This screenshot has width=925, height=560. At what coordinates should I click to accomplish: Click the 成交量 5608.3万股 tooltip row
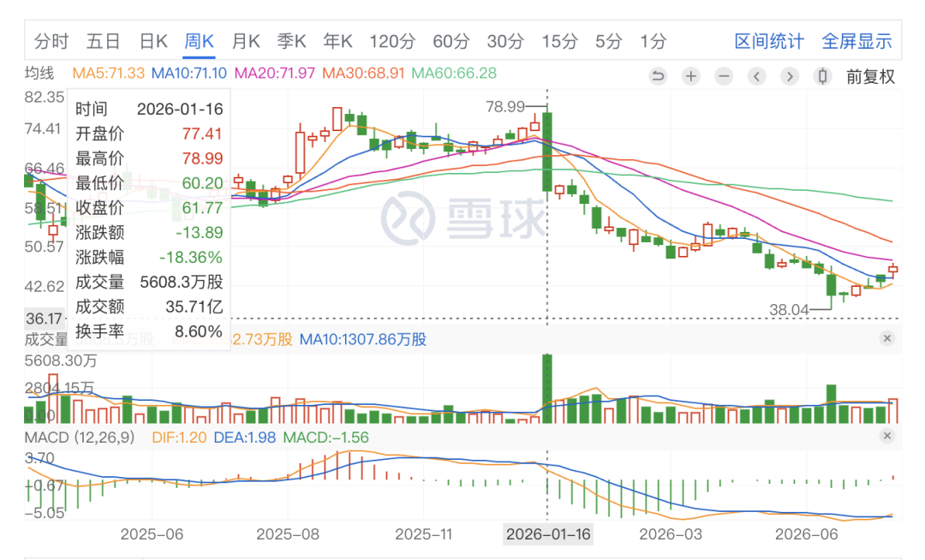pos(149,283)
